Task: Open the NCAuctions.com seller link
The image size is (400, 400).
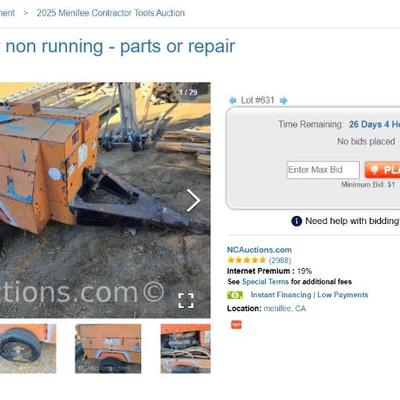Action: (259, 250)
